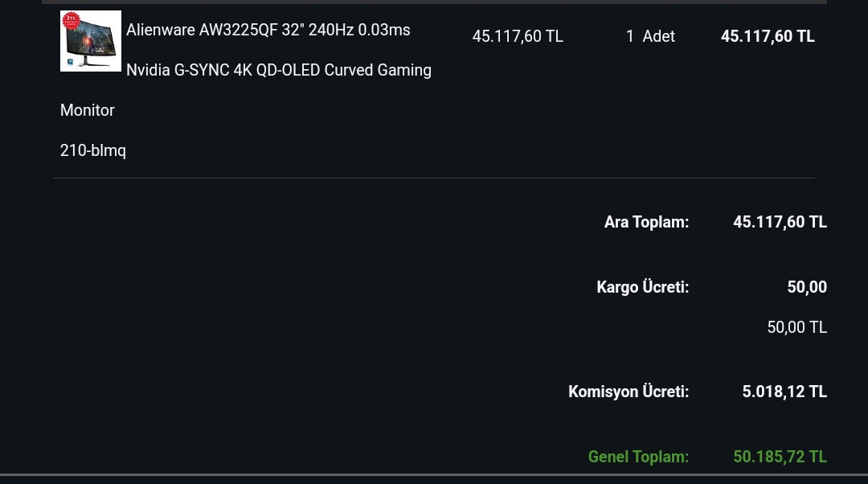This screenshot has height=484, width=868.
Task: Click the commission amount 5.018,12 TL
Action: pyautogui.click(x=784, y=392)
